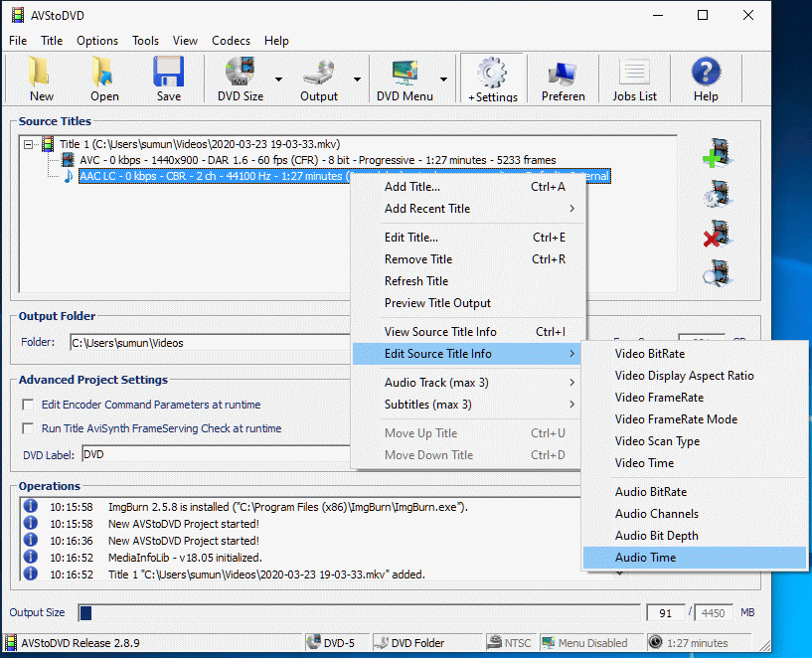This screenshot has height=658, width=812.
Task: Open the Codecs menu
Action: coord(231,41)
